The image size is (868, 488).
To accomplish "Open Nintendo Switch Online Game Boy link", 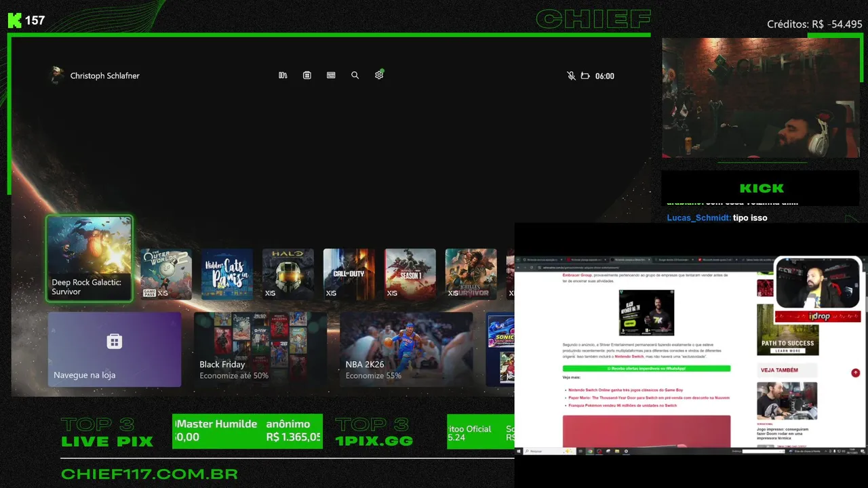I will click(625, 390).
